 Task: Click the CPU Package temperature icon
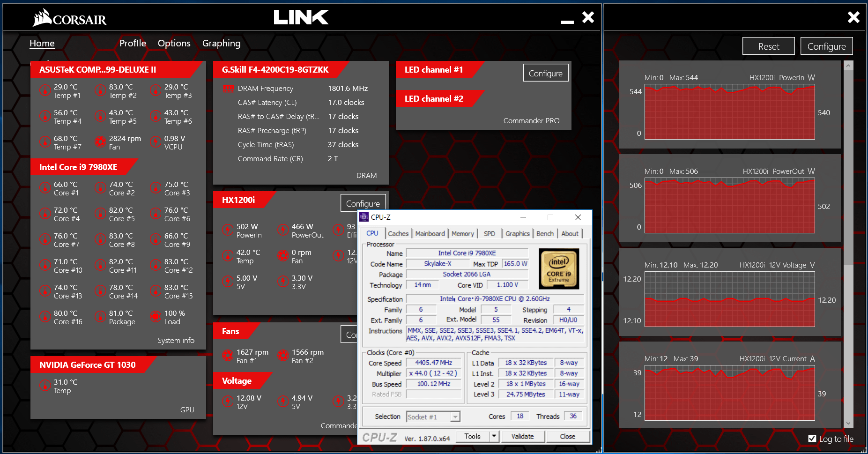[100, 316]
